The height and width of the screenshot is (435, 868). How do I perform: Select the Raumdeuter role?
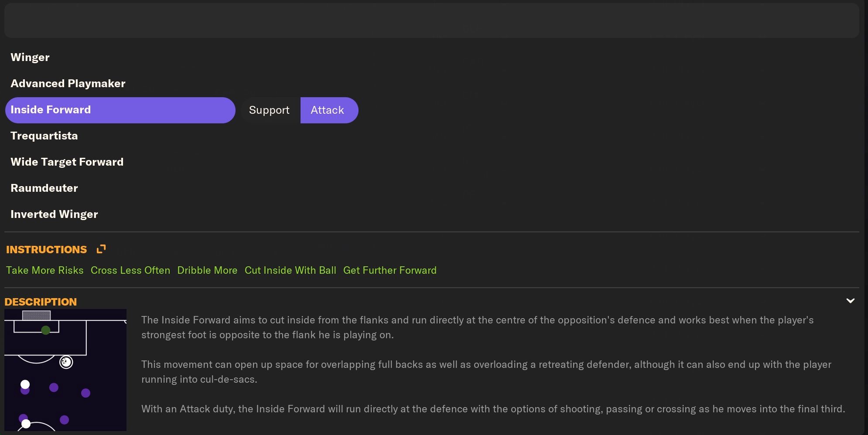pos(44,188)
